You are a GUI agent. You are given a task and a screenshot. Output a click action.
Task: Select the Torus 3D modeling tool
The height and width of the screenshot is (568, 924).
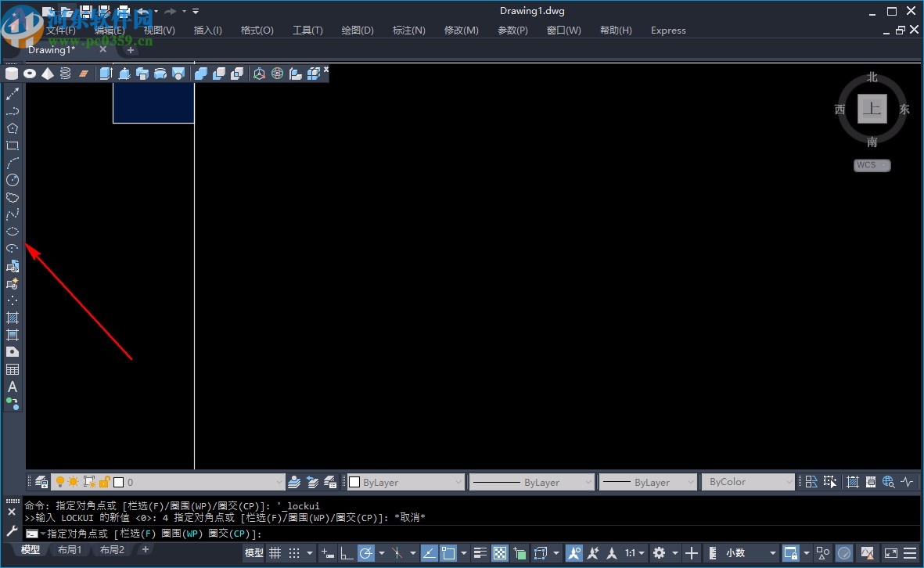point(30,73)
